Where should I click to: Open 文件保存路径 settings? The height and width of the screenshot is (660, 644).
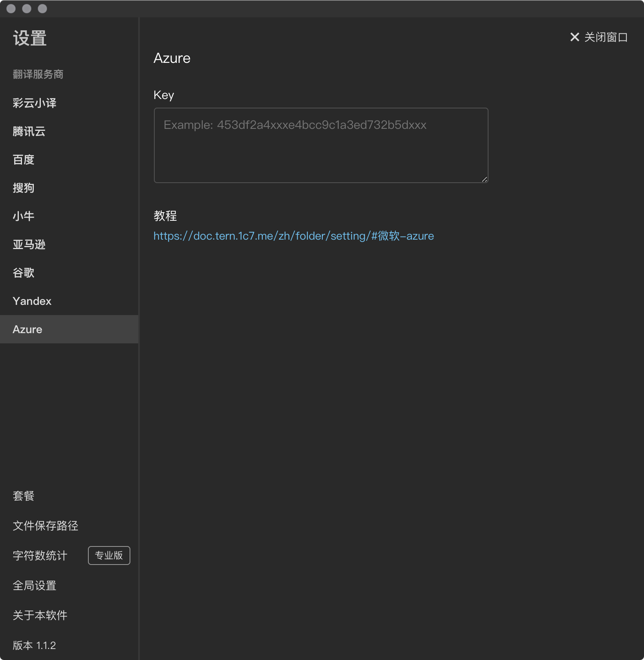pyautogui.click(x=46, y=526)
